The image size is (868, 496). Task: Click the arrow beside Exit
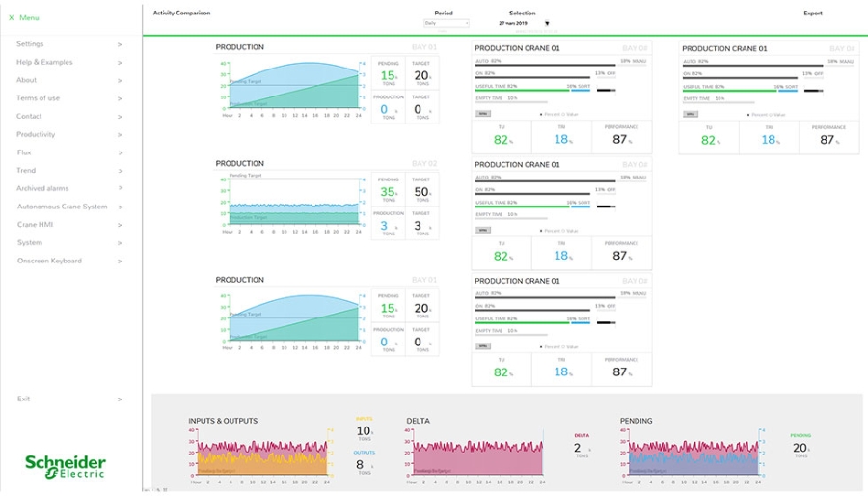120,400
